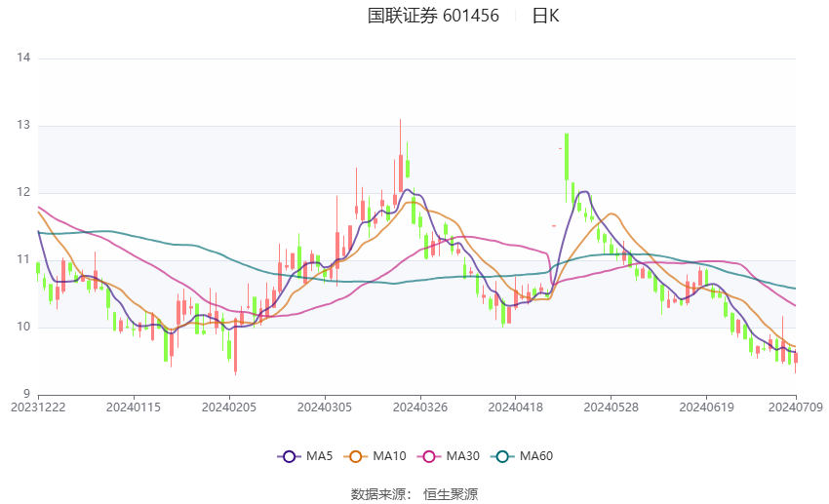Click the 恒生聚源 data source text

coord(451,494)
